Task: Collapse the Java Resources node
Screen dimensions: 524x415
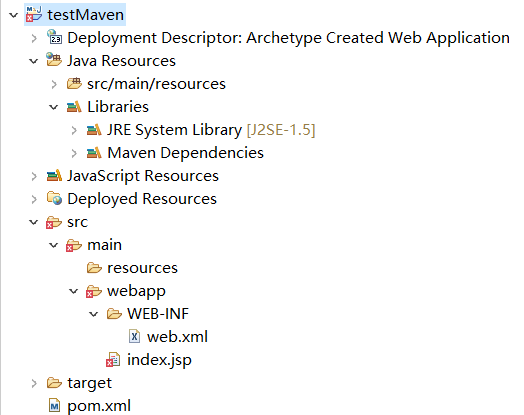Action: click(33, 61)
